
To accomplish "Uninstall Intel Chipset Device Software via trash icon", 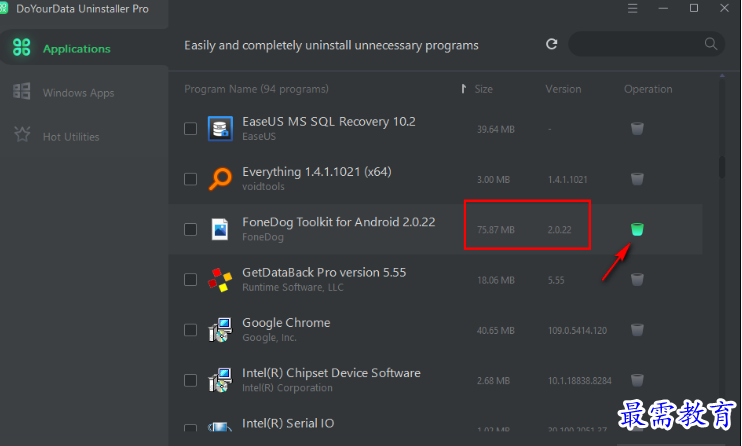I will [637, 380].
